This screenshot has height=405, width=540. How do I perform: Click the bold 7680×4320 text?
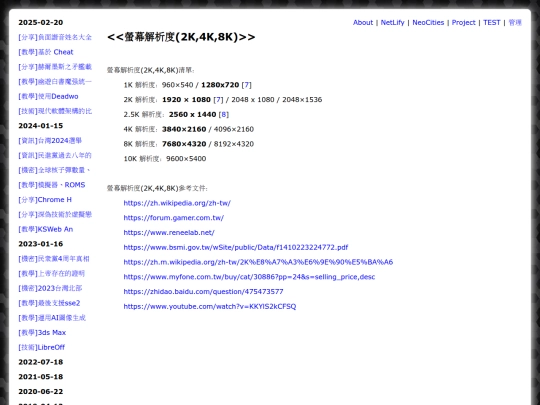(x=184, y=144)
